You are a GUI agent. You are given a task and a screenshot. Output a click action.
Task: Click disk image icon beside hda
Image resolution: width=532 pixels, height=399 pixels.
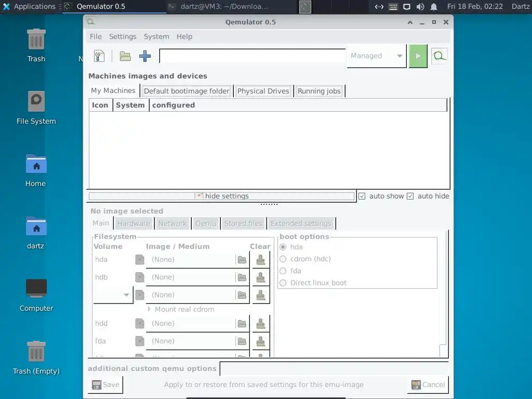coord(140,260)
